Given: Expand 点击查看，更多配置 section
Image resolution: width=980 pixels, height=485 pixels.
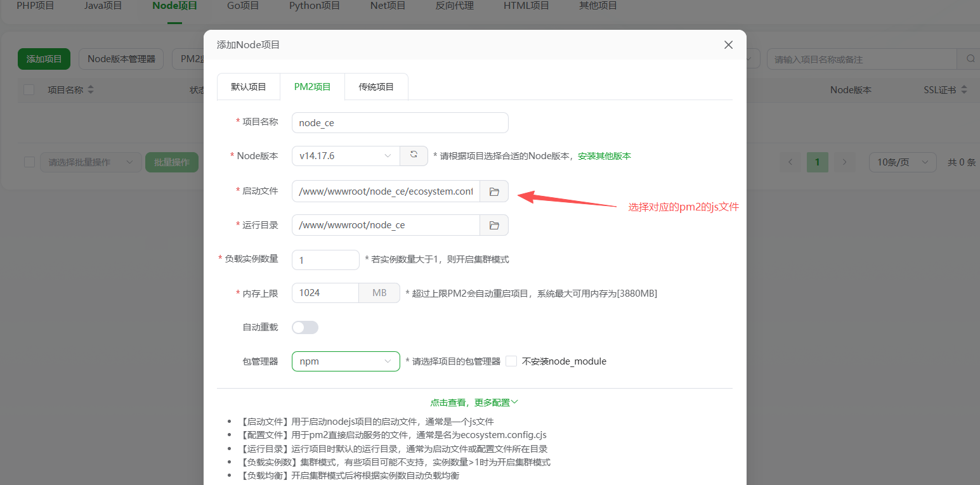Looking at the screenshot, I should 473,401.
